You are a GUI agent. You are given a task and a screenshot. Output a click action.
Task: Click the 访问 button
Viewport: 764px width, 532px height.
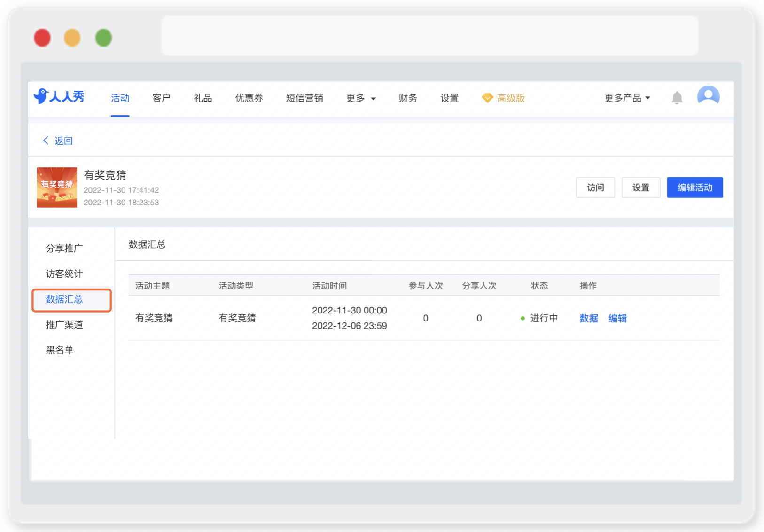coord(595,188)
